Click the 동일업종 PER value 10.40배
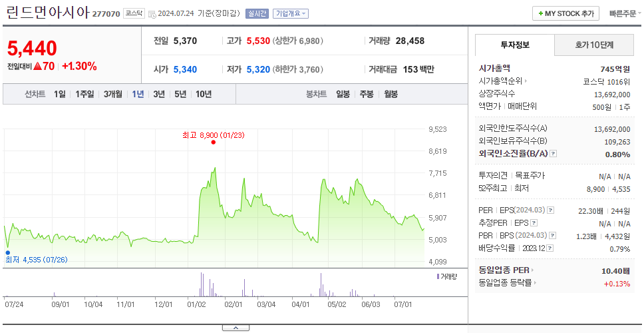This screenshot has height=333, width=644. (615, 271)
